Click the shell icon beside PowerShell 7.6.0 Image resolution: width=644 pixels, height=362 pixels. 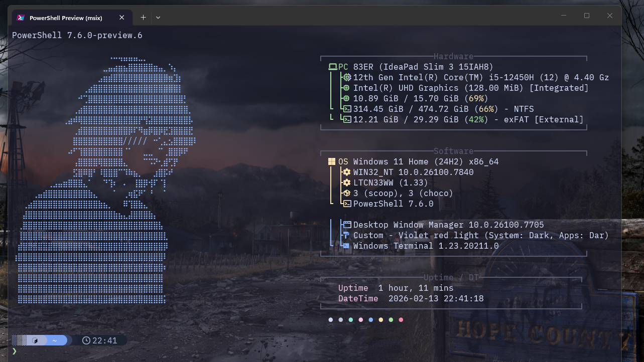pyautogui.click(x=346, y=204)
